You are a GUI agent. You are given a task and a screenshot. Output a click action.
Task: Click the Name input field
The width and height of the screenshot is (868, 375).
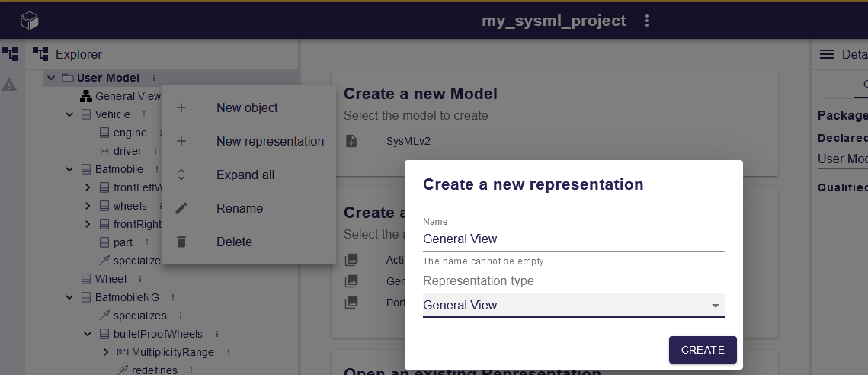pyautogui.click(x=573, y=239)
